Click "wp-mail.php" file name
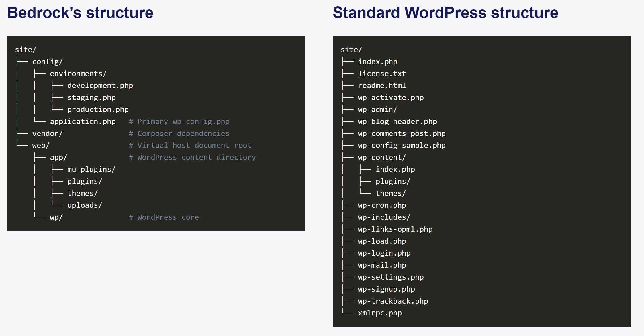 (382, 265)
